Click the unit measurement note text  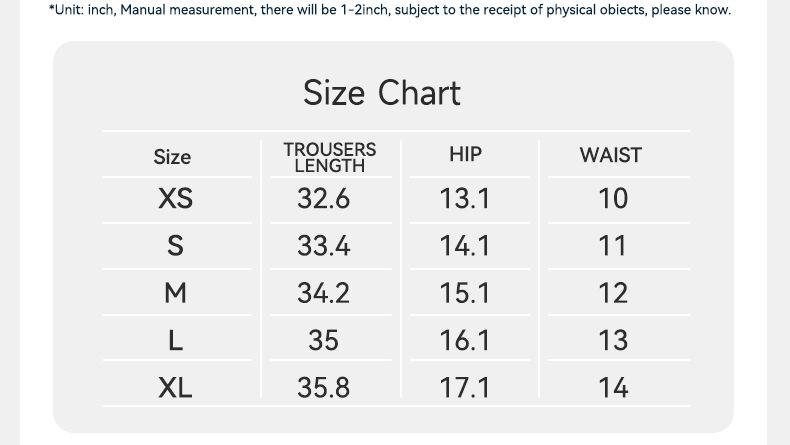coord(390,10)
